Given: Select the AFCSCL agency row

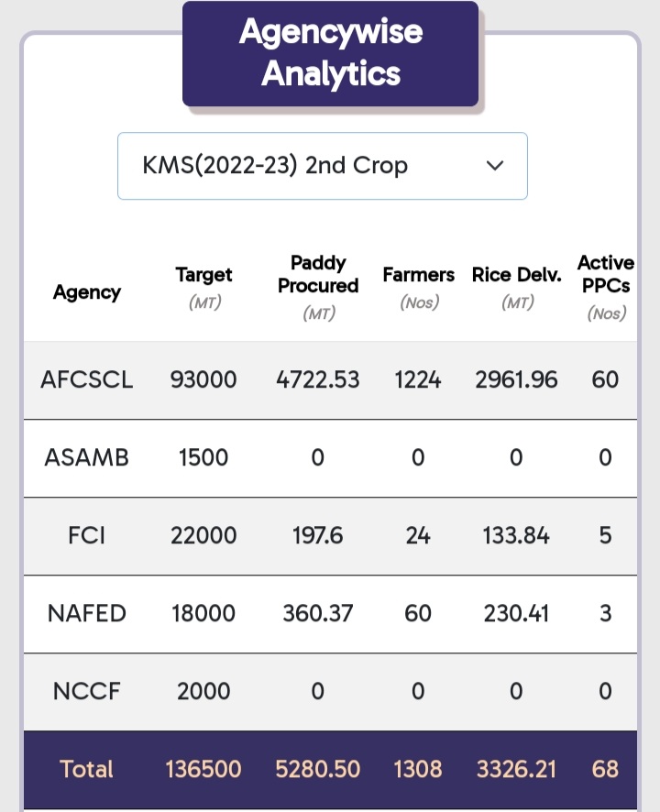Looking at the screenshot, I should 87,379.
